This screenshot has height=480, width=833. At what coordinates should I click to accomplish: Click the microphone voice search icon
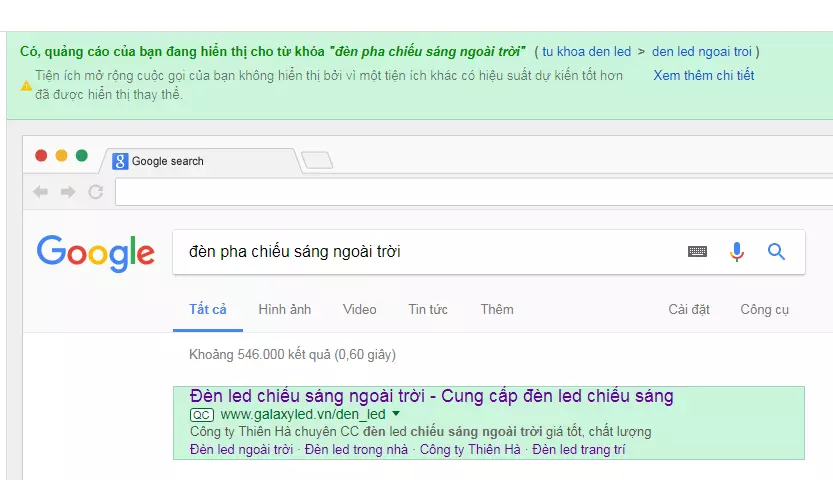[737, 252]
